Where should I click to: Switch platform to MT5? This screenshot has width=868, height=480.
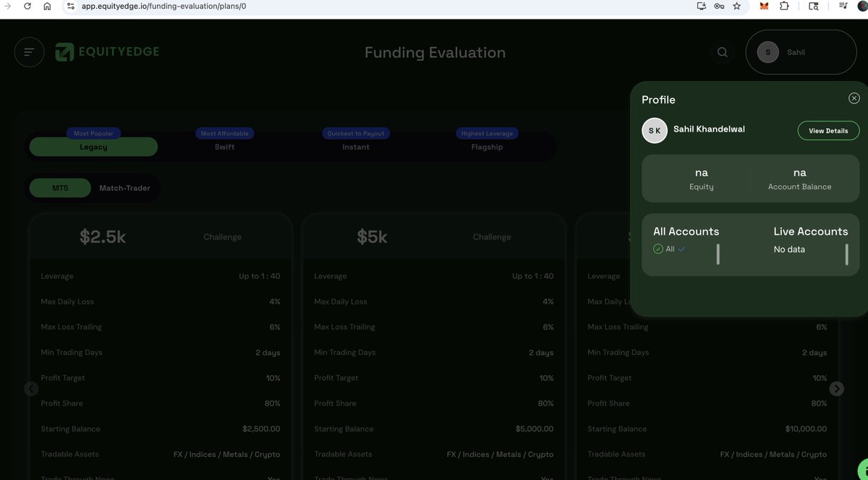[60, 188]
